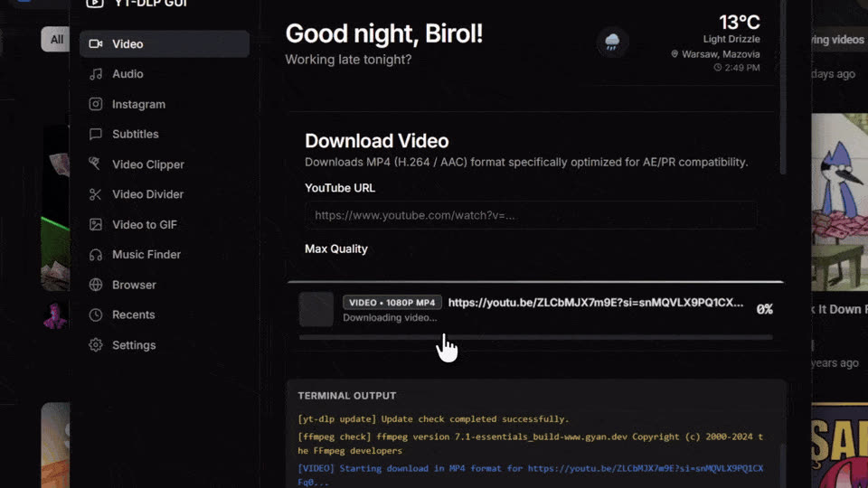Click the Good night, Birol! greeting
This screenshot has height=488, width=868.
click(x=383, y=33)
